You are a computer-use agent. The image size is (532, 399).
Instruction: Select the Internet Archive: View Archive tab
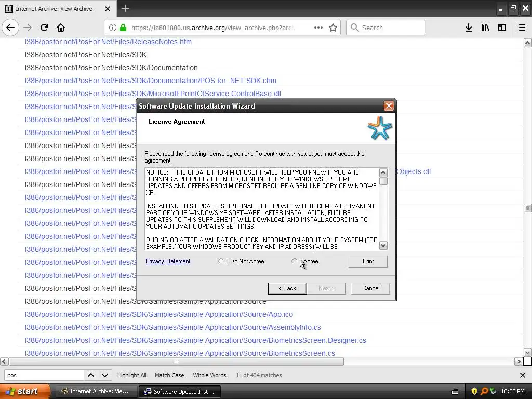[58, 8]
